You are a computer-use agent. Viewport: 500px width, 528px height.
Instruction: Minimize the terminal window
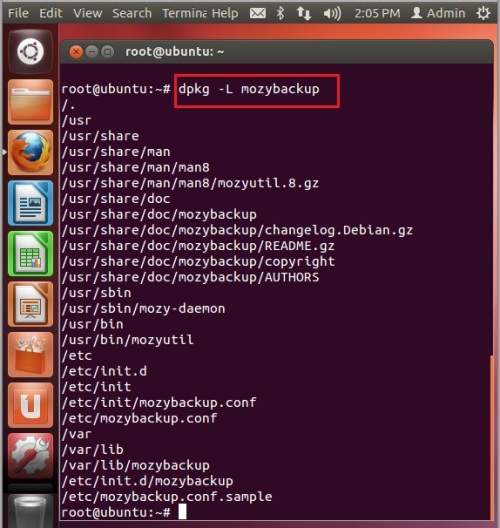coord(92,52)
